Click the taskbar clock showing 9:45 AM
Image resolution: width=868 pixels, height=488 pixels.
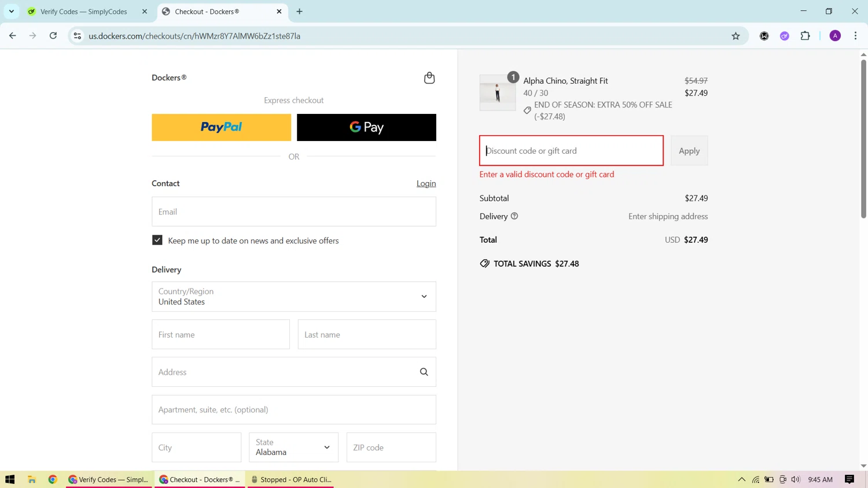[x=820, y=479]
